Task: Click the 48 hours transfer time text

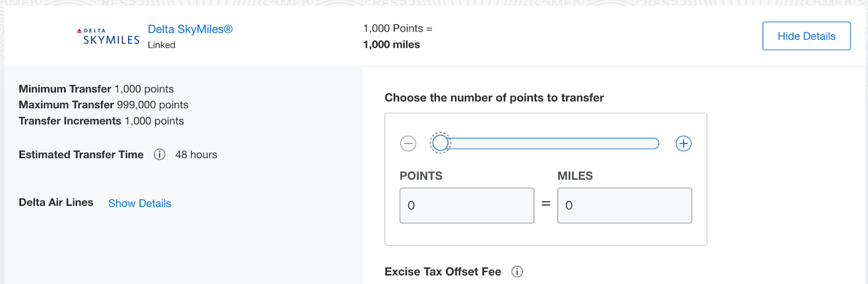Action: click(196, 155)
